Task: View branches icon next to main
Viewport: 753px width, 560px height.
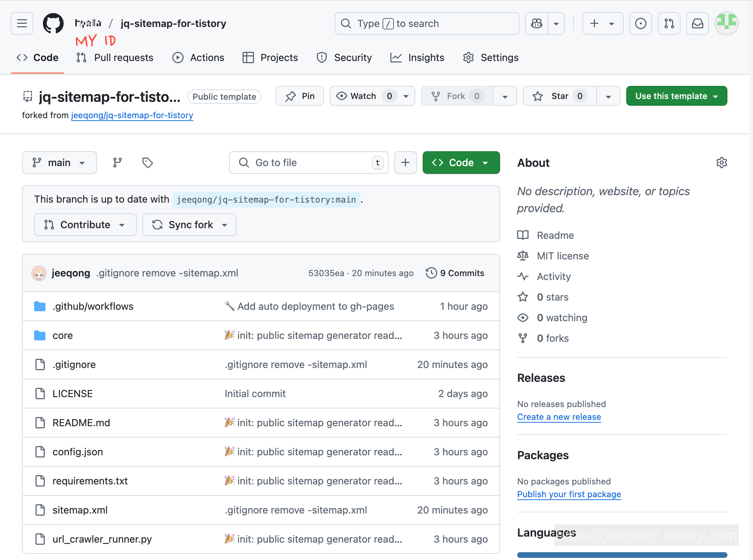Action: click(x=117, y=163)
